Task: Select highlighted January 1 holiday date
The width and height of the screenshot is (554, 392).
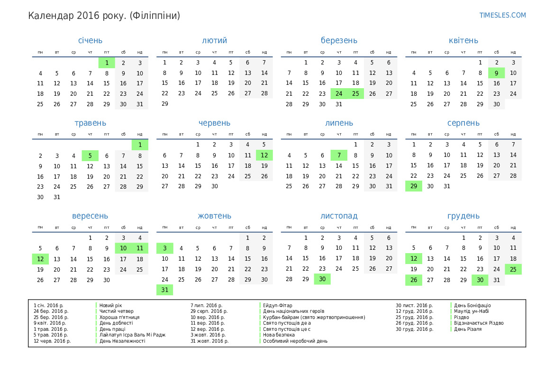Action: coord(107,63)
